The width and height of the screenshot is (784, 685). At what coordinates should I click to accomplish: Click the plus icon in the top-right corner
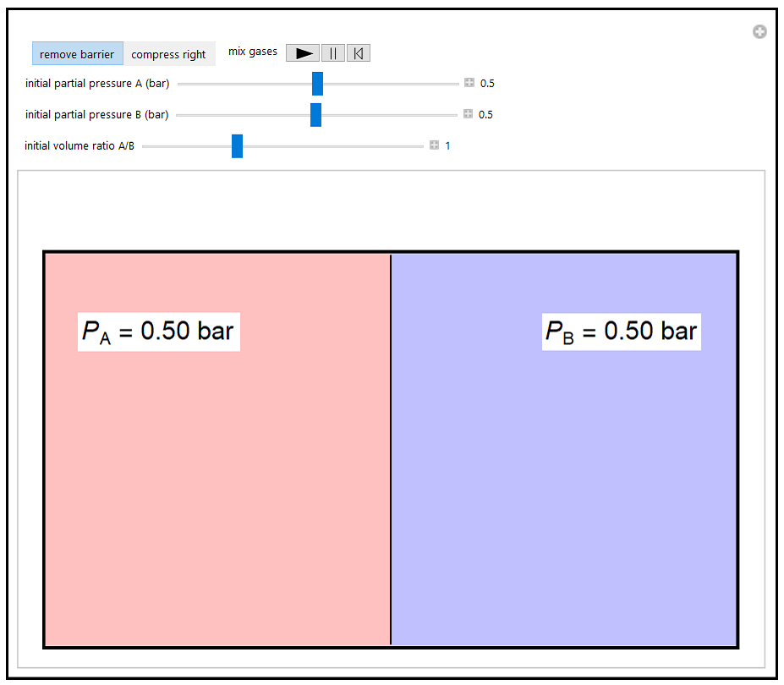click(759, 32)
